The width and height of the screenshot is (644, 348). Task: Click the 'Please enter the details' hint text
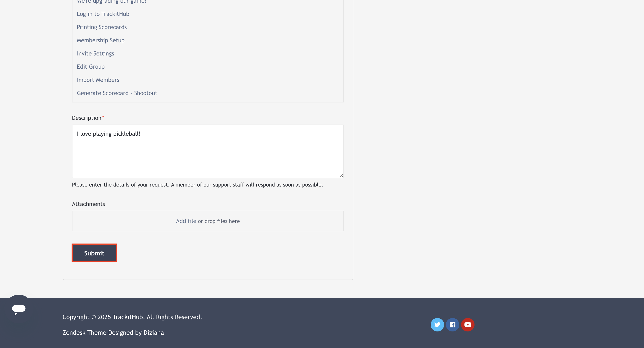pos(197,185)
